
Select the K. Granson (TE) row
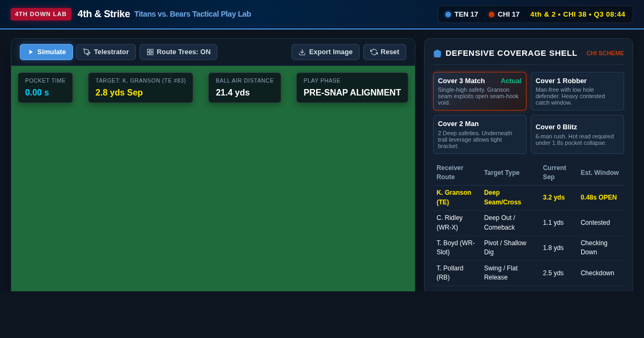click(x=529, y=197)
